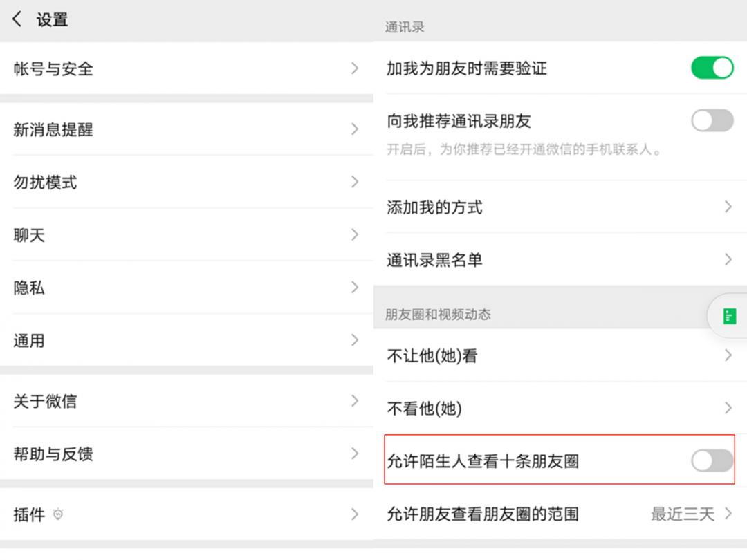Select 勿扰模式 menu item

pyautogui.click(x=187, y=182)
